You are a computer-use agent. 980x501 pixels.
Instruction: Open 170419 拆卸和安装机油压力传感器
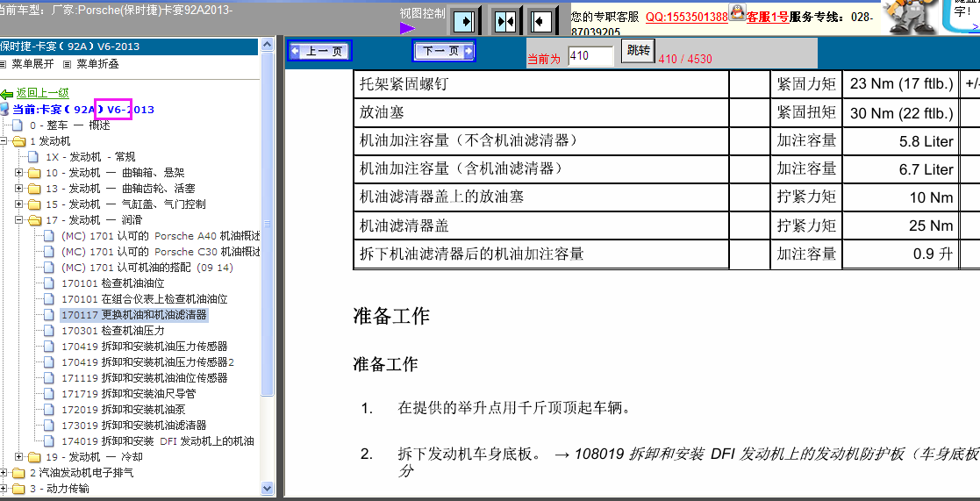click(x=145, y=346)
